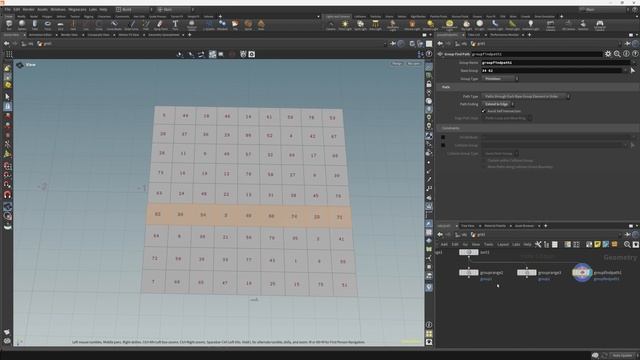640x360 pixels.
Task: Toggle the viewport display lock icon
Action: click(429, 84)
